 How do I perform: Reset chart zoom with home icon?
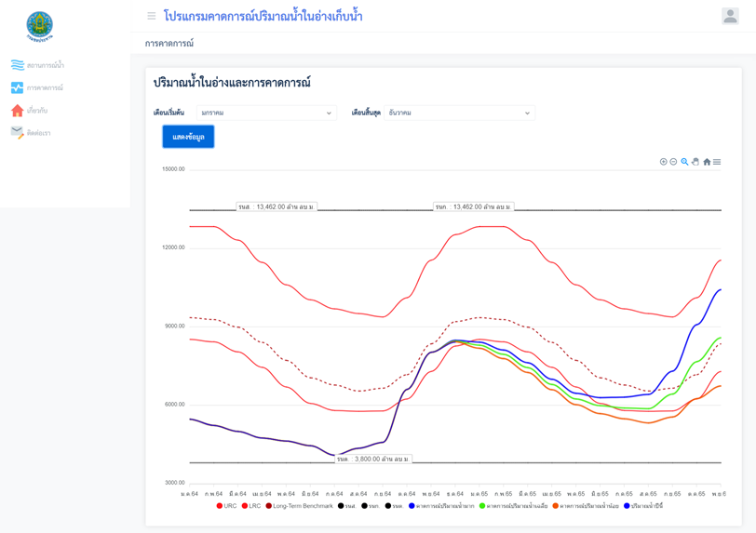pyautogui.click(x=707, y=162)
